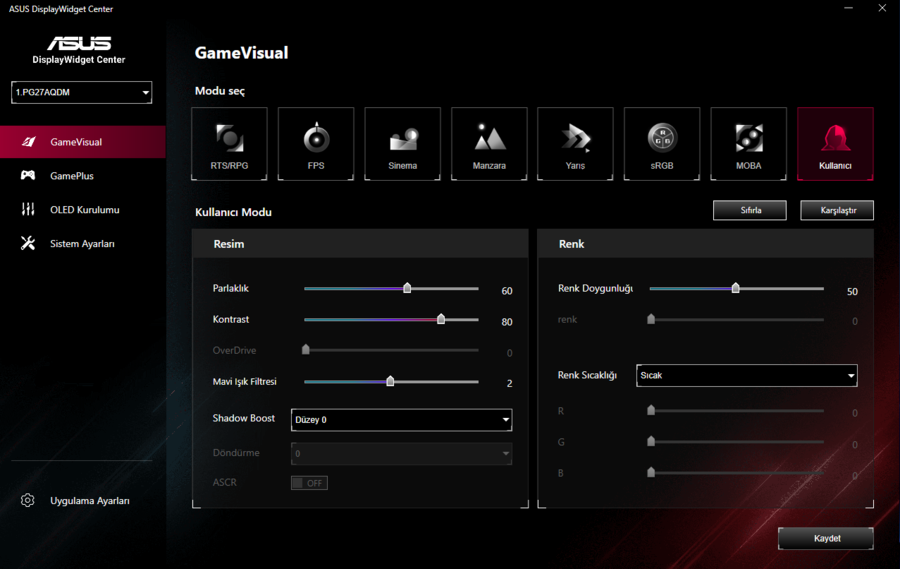Expand the Renk Sıcaklığı dropdown
The image size is (900, 569).
coord(747,376)
